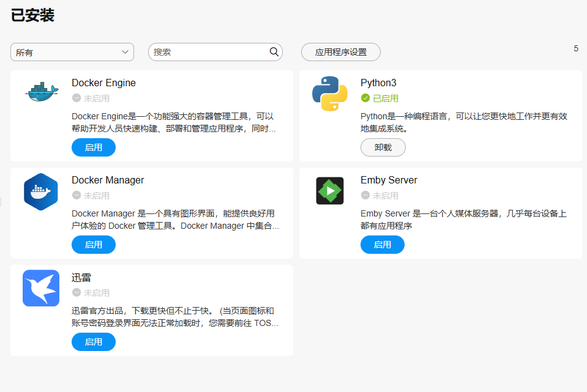587x392 pixels.
Task: Click Docker Engine's grey 未启用 status icon
Action: click(77, 98)
